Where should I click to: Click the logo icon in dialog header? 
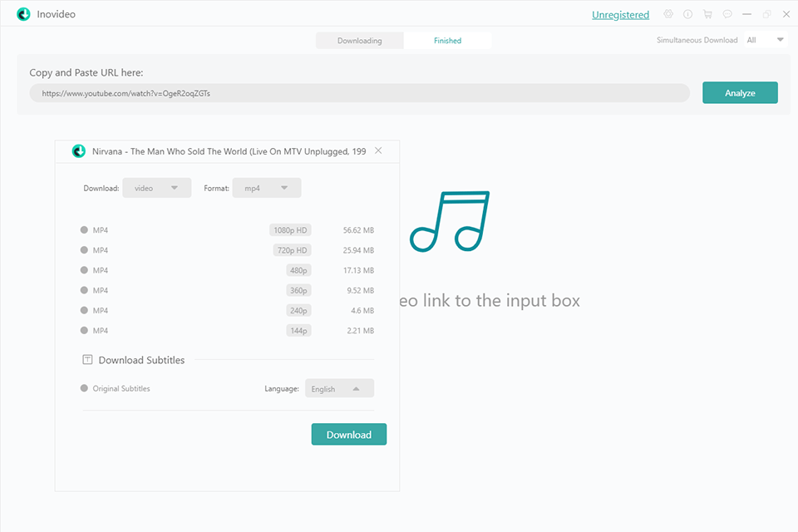(79, 151)
